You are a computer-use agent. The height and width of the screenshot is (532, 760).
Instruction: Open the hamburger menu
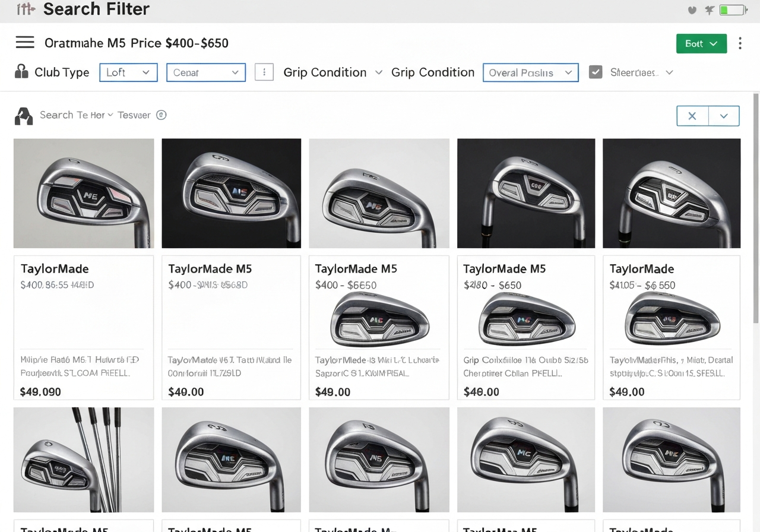point(25,42)
